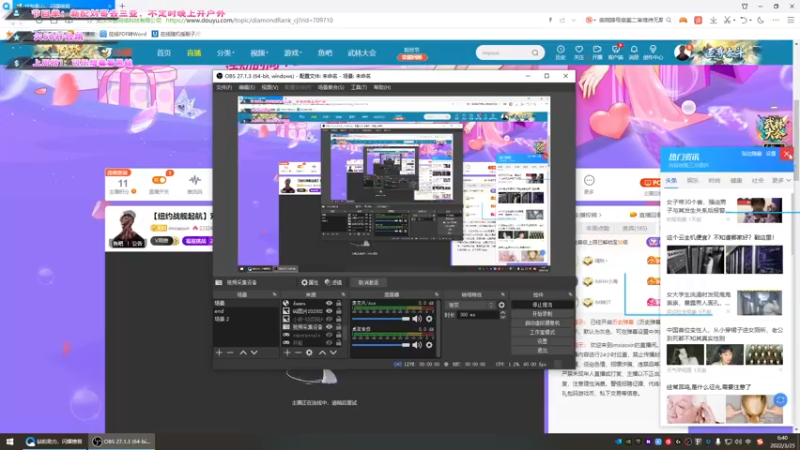
Task: Click the search magnifier in Douyu search box
Action: tap(535, 53)
